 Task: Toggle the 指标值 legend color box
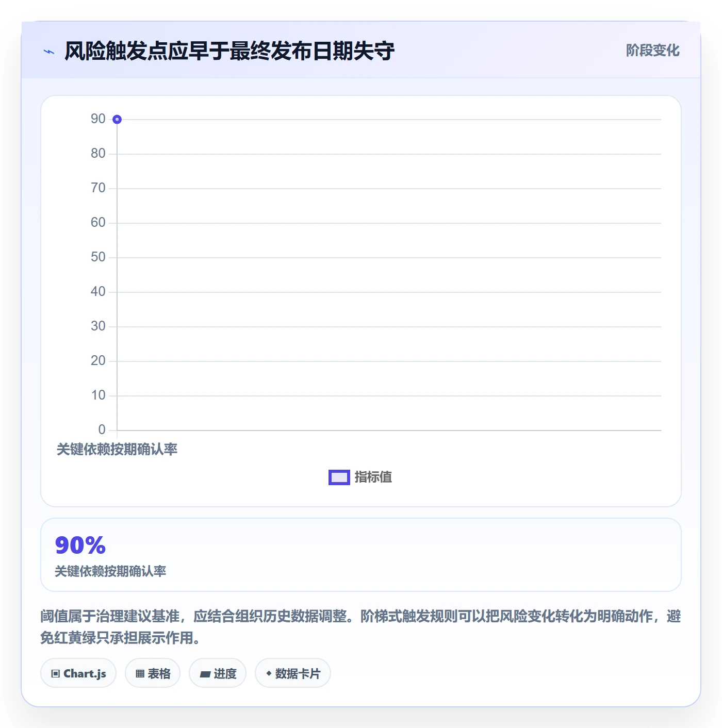pos(339,477)
